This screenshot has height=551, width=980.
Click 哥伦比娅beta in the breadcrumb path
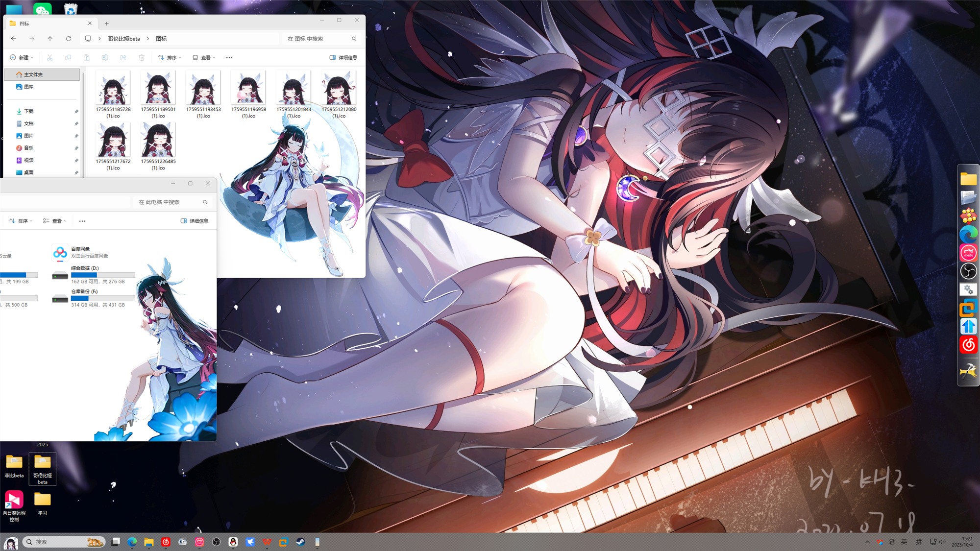123,39
